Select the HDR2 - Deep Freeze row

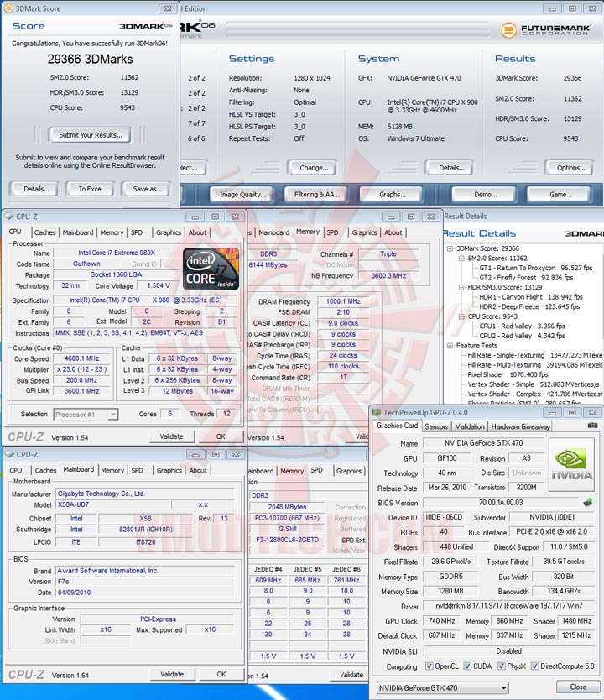pos(529,306)
